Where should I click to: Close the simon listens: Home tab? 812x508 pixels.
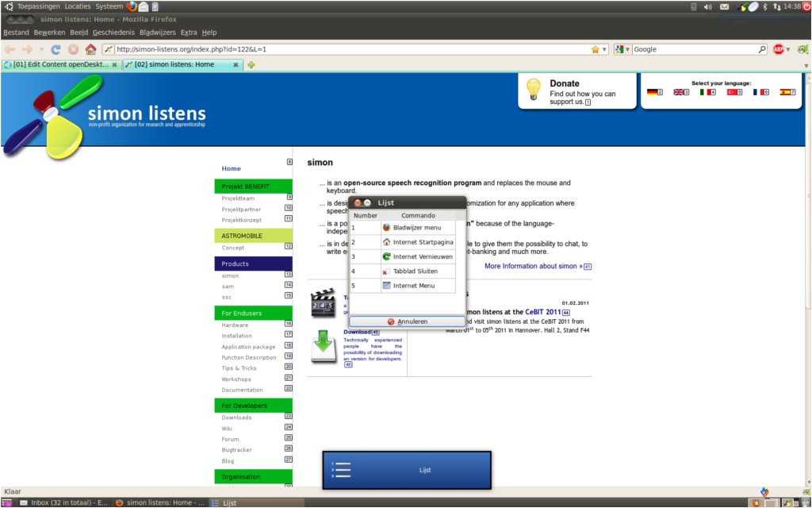pyautogui.click(x=236, y=65)
